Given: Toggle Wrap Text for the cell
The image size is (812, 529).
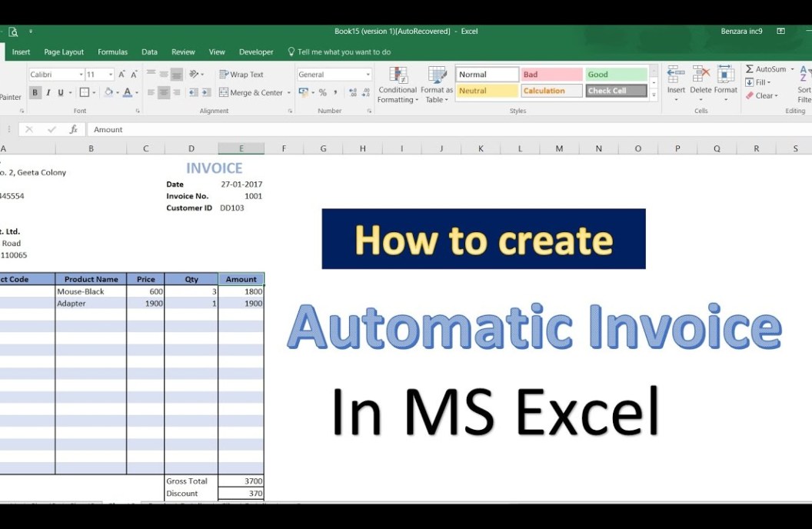Looking at the screenshot, I should point(241,75).
